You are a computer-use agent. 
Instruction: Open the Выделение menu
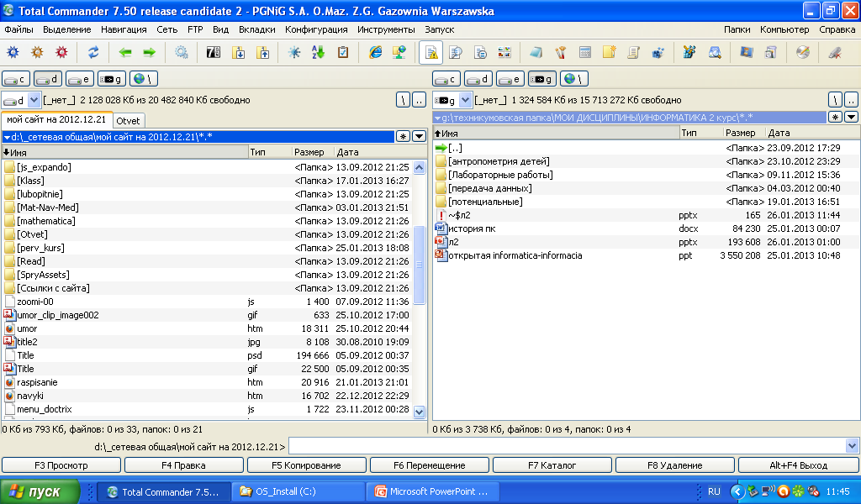(x=67, y=29)
